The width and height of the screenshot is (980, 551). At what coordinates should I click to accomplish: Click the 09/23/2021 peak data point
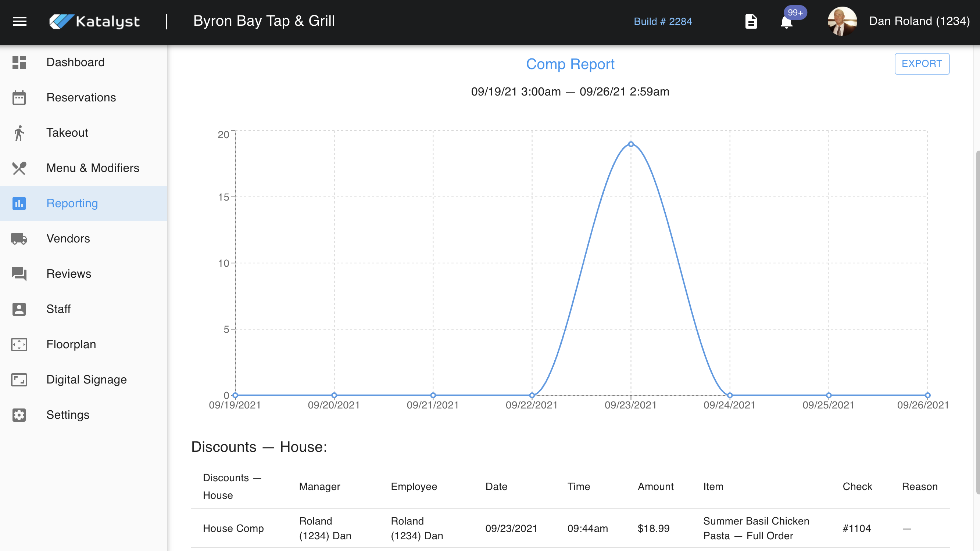631,144
